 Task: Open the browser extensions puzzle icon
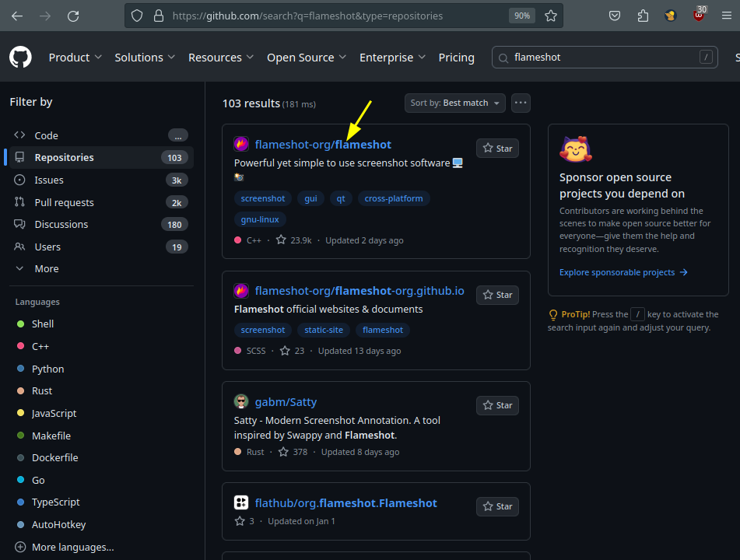(643, 16)
